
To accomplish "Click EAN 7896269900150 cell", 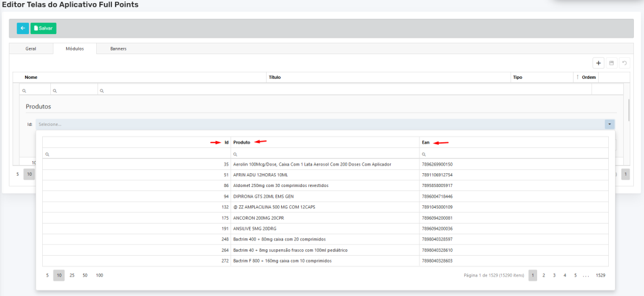I will [514, 164].
